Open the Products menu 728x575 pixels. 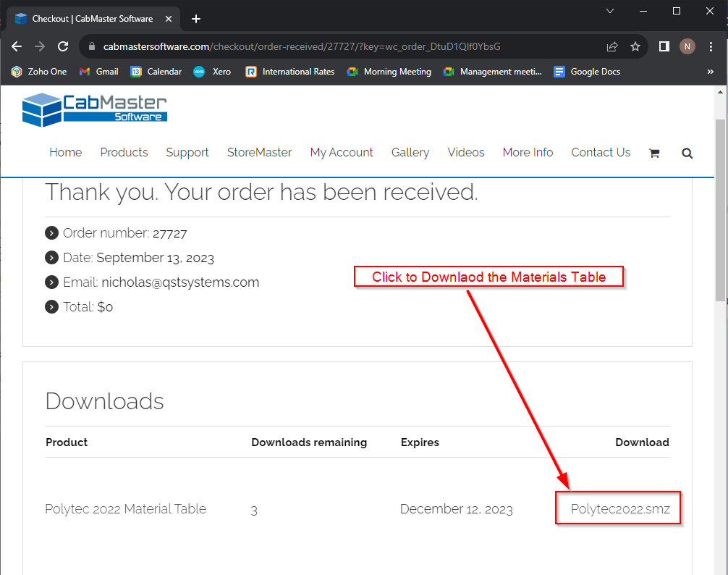124,152
